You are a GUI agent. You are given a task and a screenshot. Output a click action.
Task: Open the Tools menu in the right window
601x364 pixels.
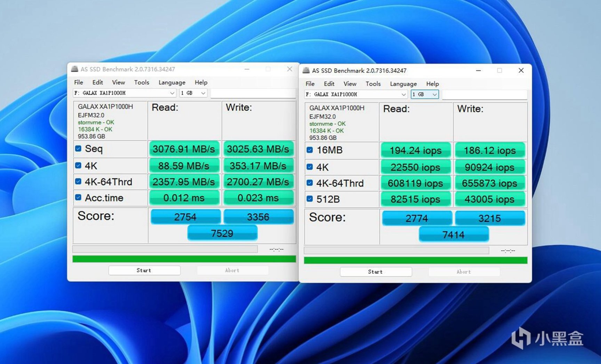[373, 84]
